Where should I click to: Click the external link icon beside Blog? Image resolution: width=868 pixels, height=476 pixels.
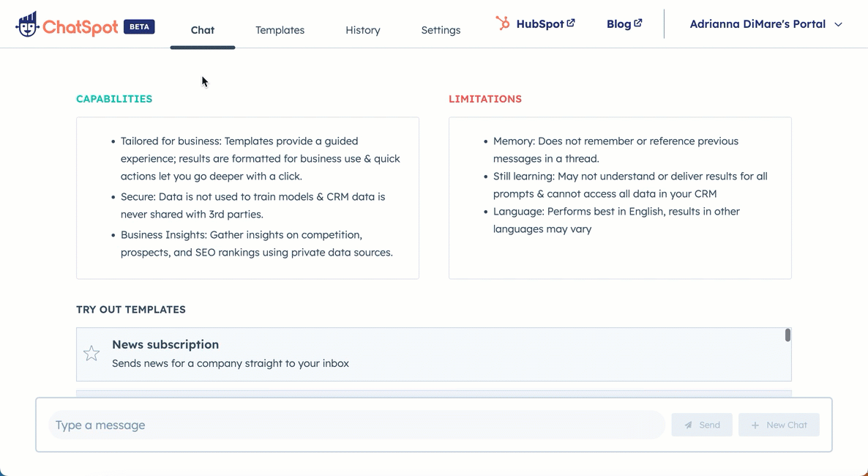pos(638,23)
